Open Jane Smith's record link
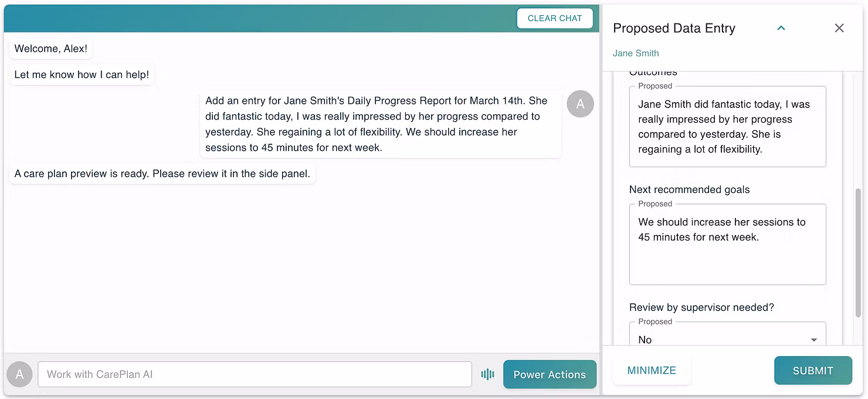The height and width of the screenshot is (399, 868). 635,53
